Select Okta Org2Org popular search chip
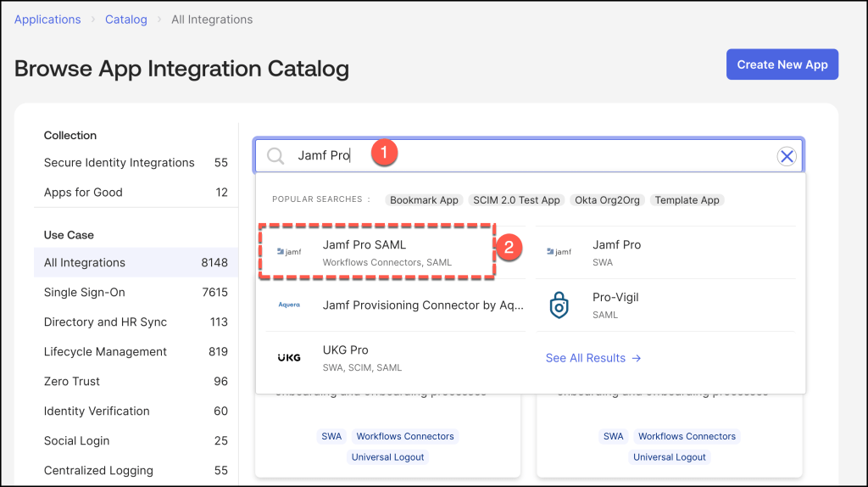The image size is (868, 487). click(609, 200)
